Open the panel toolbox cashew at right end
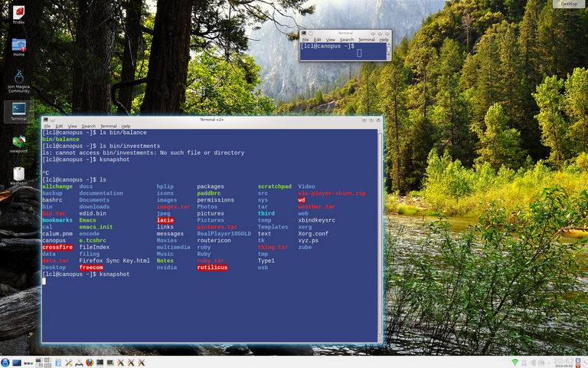This screenshot has width=588, height=368. (x=586, y=363)
